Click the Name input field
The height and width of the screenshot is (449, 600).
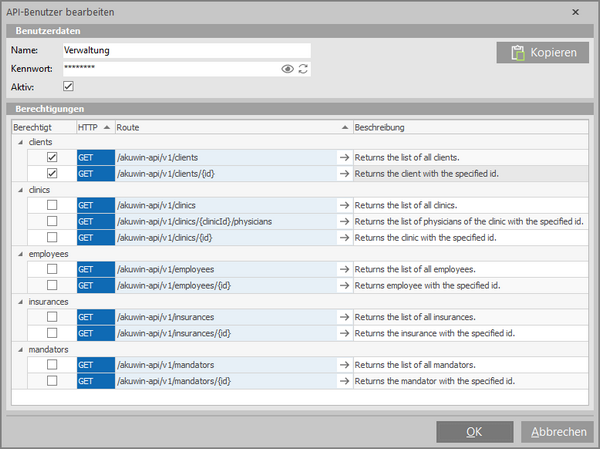pyautogui.click(x=185, y=50)
